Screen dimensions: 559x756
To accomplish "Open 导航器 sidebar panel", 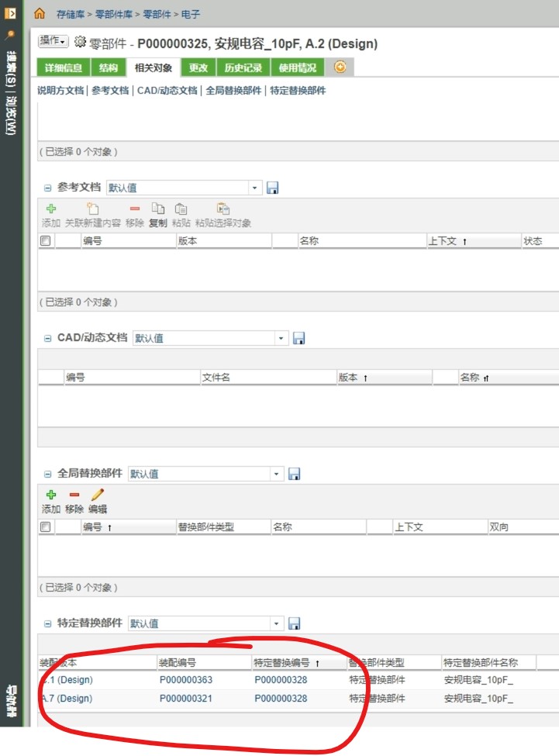I will pos(11,700).
